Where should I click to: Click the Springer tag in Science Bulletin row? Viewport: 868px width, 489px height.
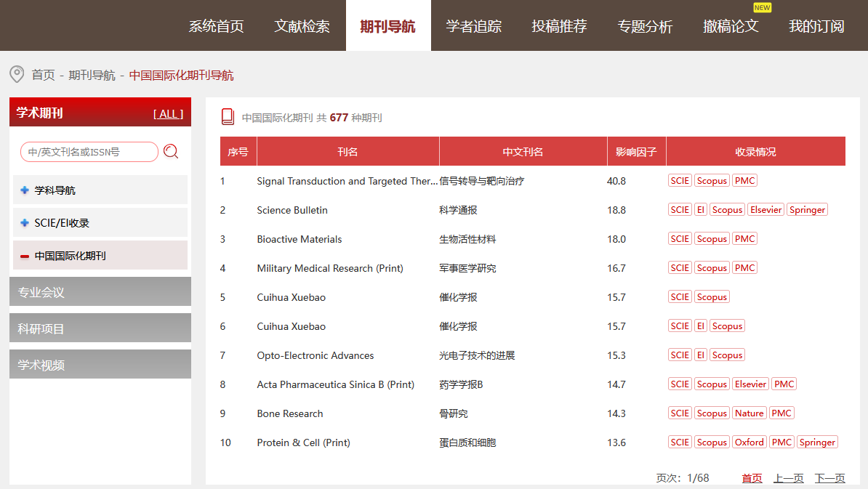point(807,210)
